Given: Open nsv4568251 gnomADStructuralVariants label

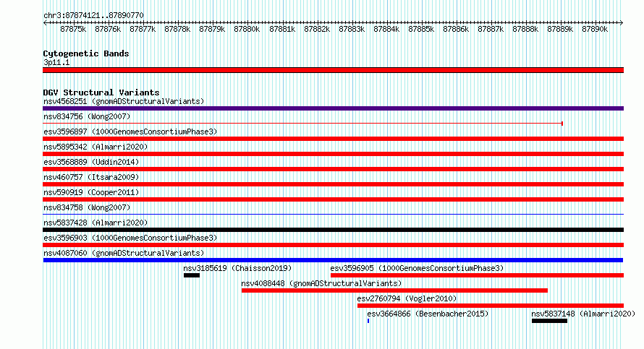Looking at the screenshot, I should coord(124,102).
